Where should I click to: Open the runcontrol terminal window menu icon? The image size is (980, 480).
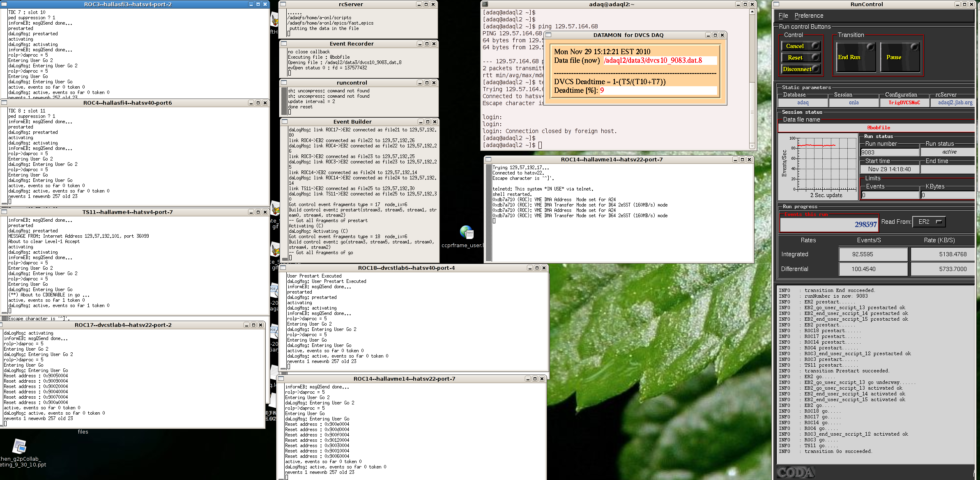point(284,83)
